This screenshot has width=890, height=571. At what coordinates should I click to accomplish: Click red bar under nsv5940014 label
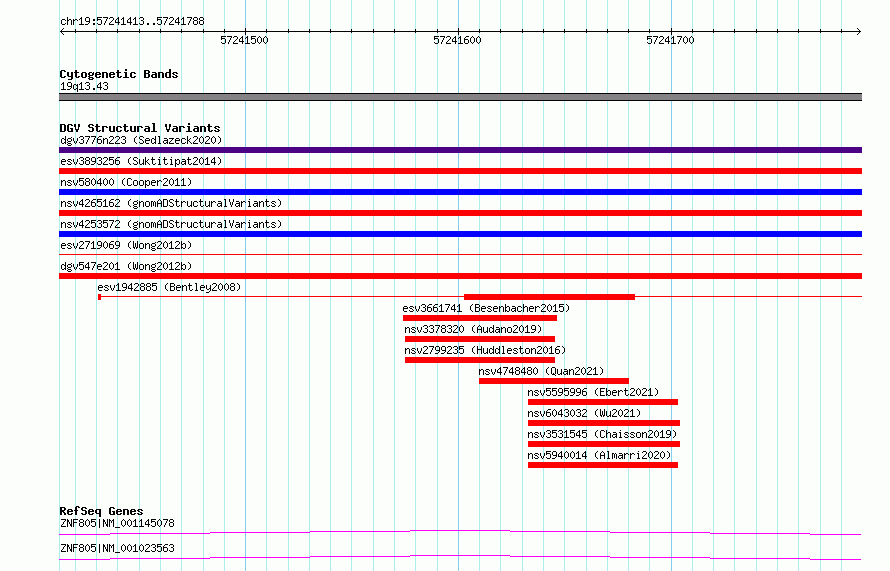(x=603, y=465)
